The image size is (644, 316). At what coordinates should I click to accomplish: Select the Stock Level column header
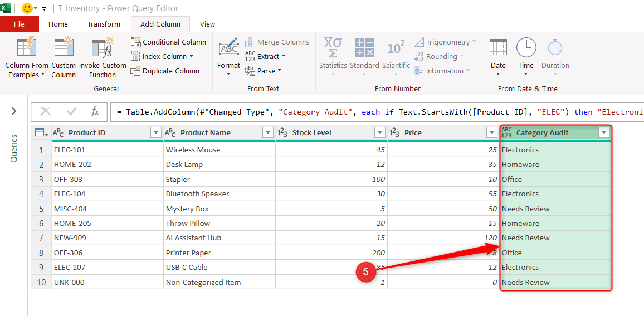point(331,132)
